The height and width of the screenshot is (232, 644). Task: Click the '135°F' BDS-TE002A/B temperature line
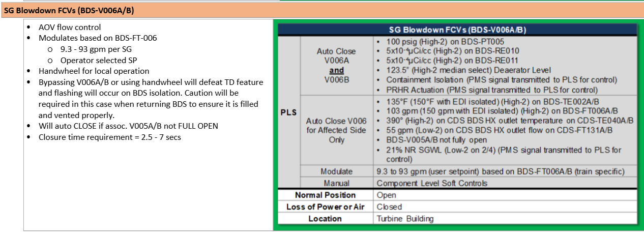[502, 101]
